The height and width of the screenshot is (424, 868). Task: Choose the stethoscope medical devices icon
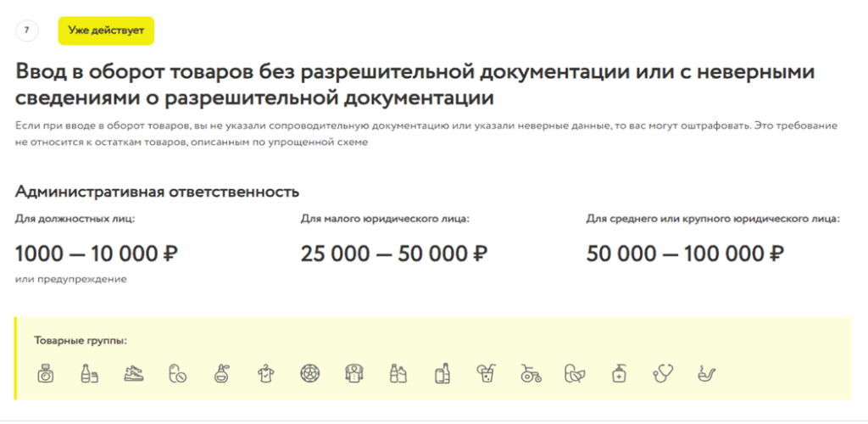click(x=662, y=373)
